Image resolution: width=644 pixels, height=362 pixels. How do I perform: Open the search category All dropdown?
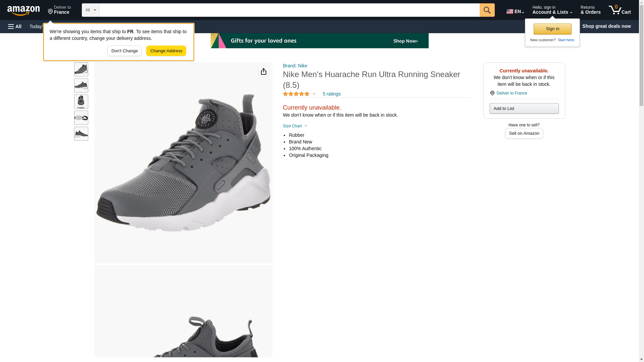click(90, 10)
